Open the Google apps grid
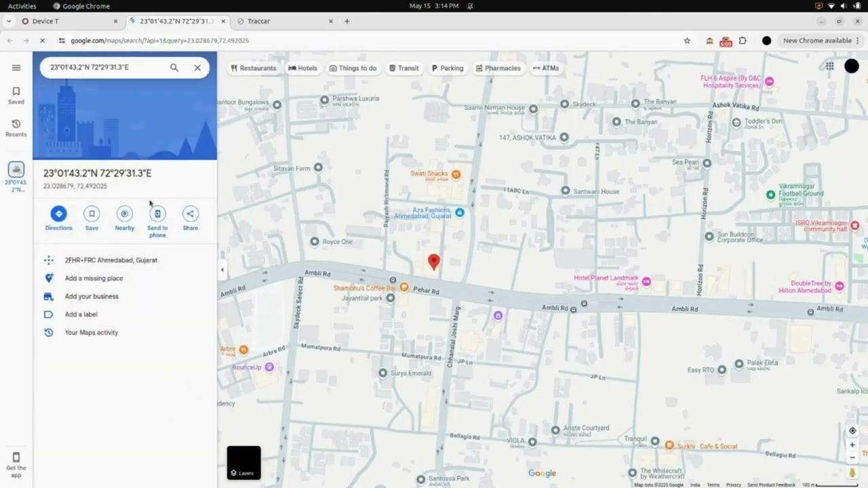This screenshot has height=488, width=868. coord(829,66)
